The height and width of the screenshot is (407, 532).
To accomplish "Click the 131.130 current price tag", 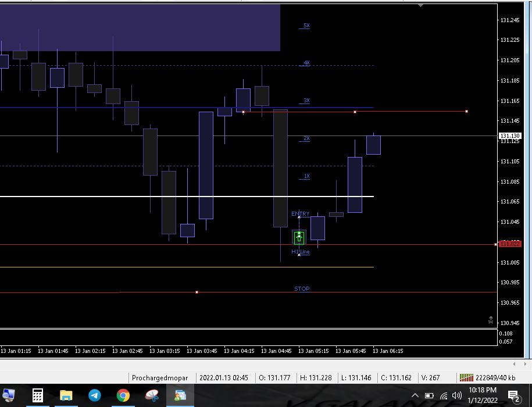I will pos(509,135).
